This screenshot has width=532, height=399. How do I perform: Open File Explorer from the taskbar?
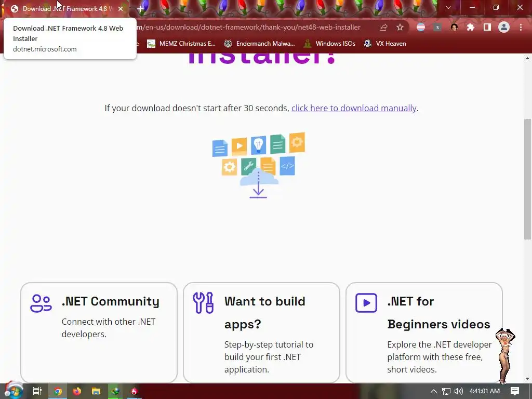click(x=96, y=391)
